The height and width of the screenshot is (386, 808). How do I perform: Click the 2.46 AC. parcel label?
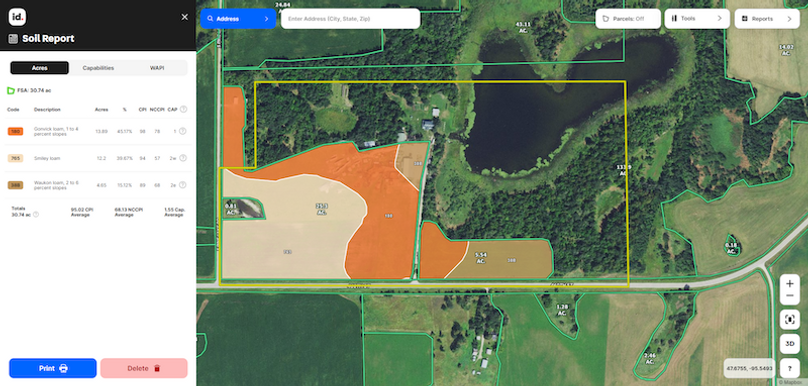pyautogui.click(x=649, y=358)
